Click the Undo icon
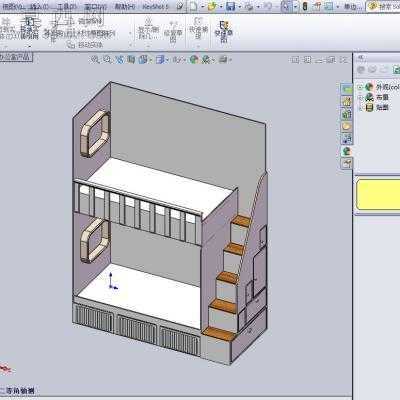Viewport: 400px width, 400px height. click(267, 6)
